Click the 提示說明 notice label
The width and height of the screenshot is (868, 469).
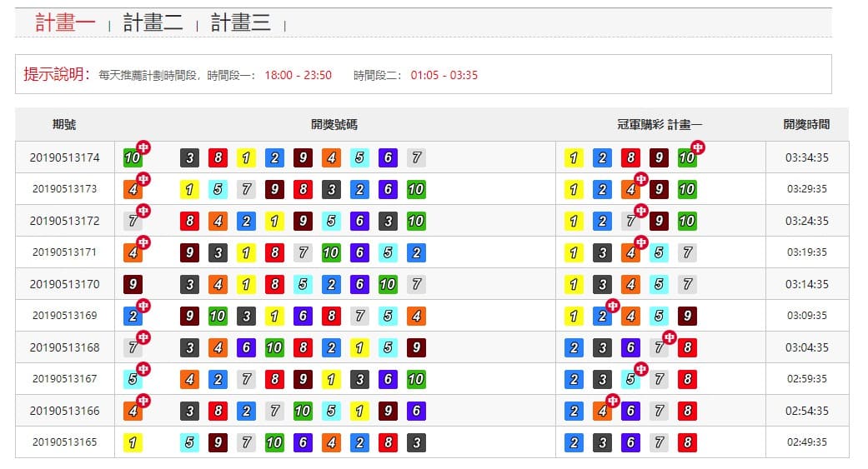(57, 74)
